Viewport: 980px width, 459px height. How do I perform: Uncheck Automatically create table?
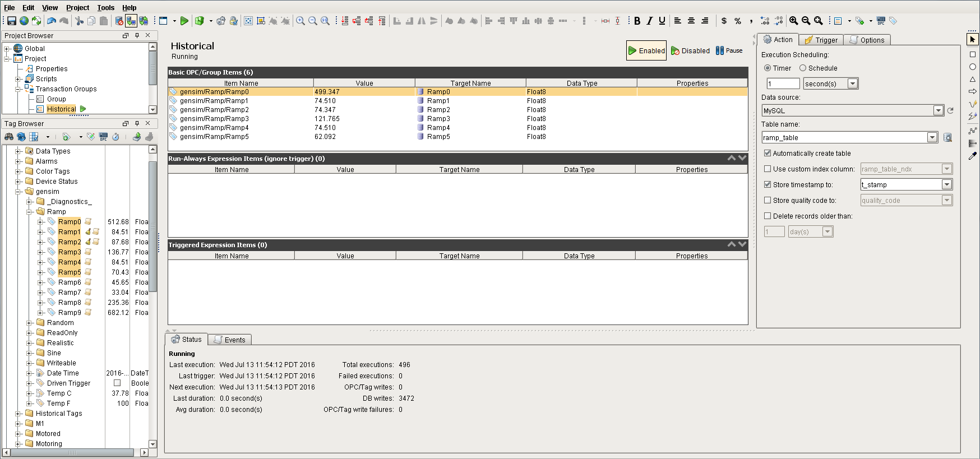768,153
